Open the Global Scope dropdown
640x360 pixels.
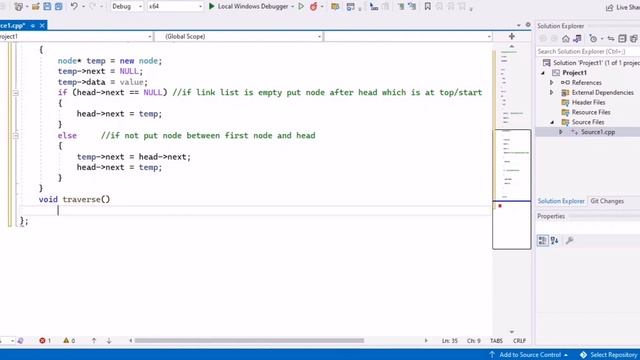pos(239,36)
